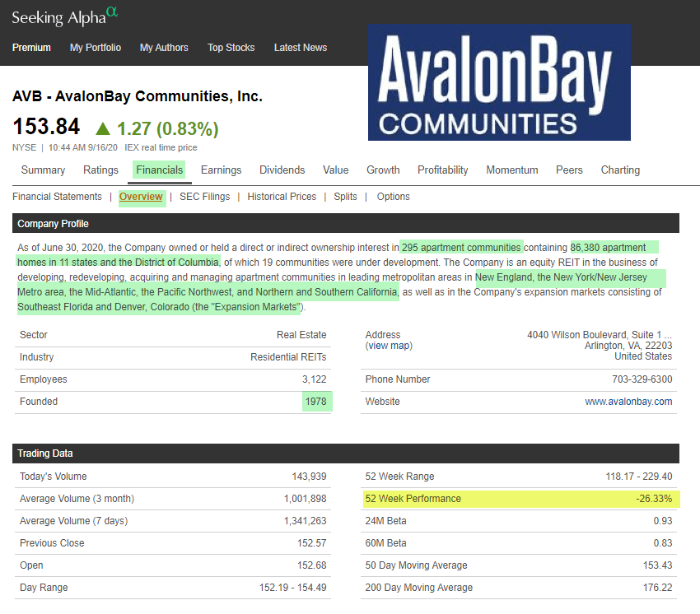Click the green price-up arrow icon

tap(103, 128)
